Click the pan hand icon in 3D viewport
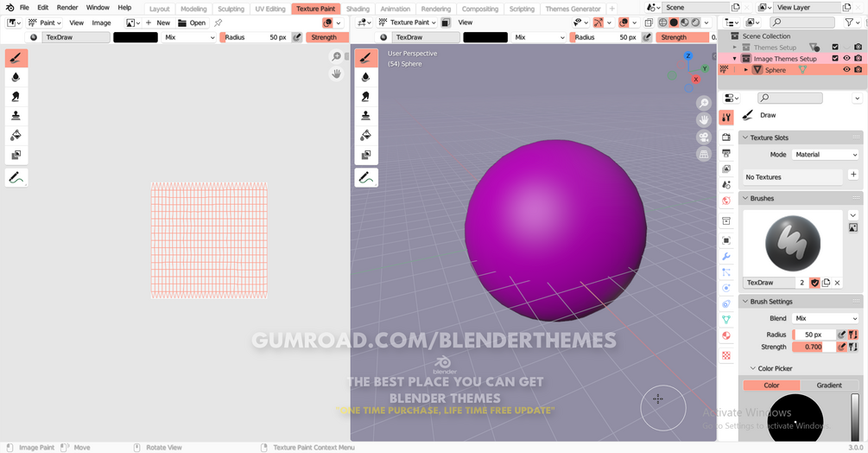The height and width of the screenshot is (453, 868). 704,120
